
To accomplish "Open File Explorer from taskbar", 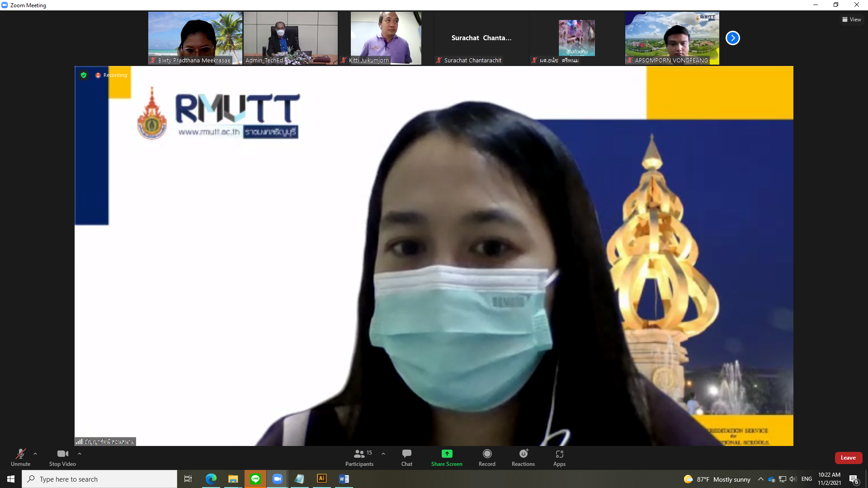I will point(233,479).
